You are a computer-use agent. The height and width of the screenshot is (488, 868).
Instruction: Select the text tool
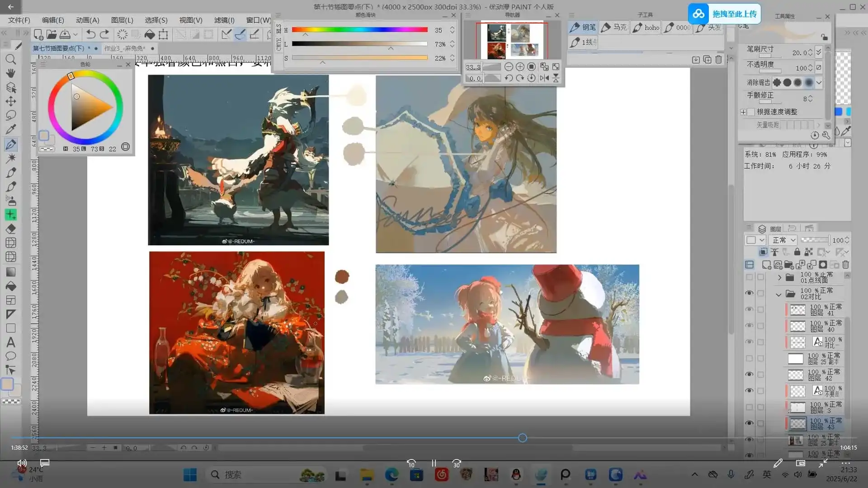click(11, 342)
